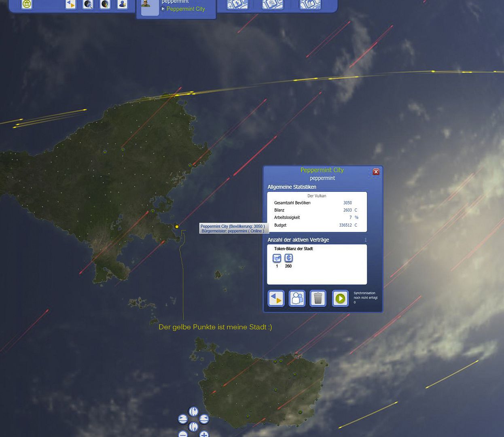Screen dimensions: 504x437
Task: Click the trash can delete city button
Action: click(x=318, y=299)
